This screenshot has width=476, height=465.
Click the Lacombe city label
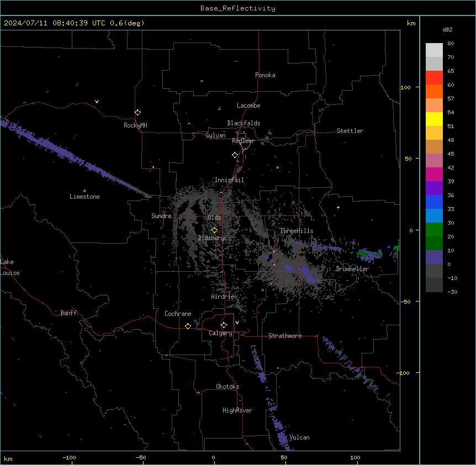click(248, 105)
